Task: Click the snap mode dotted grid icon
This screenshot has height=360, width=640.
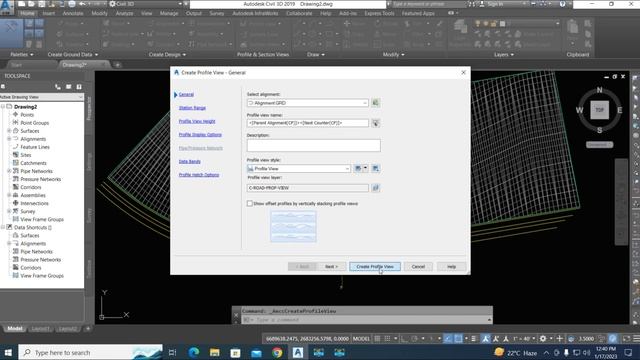Action: pos(387,338)
